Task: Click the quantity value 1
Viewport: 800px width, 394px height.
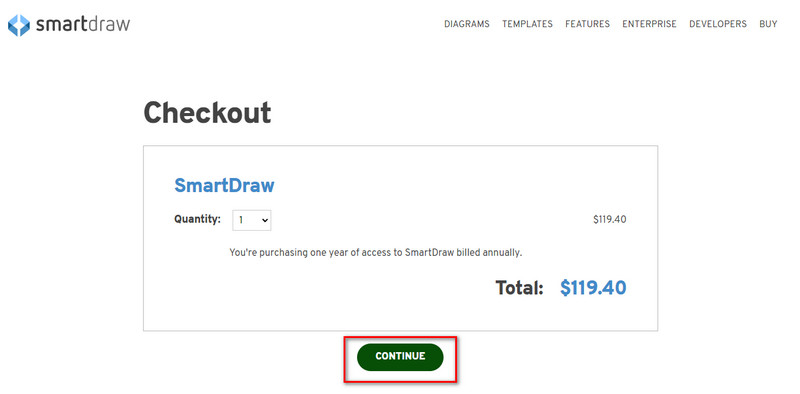Action: 241,220
